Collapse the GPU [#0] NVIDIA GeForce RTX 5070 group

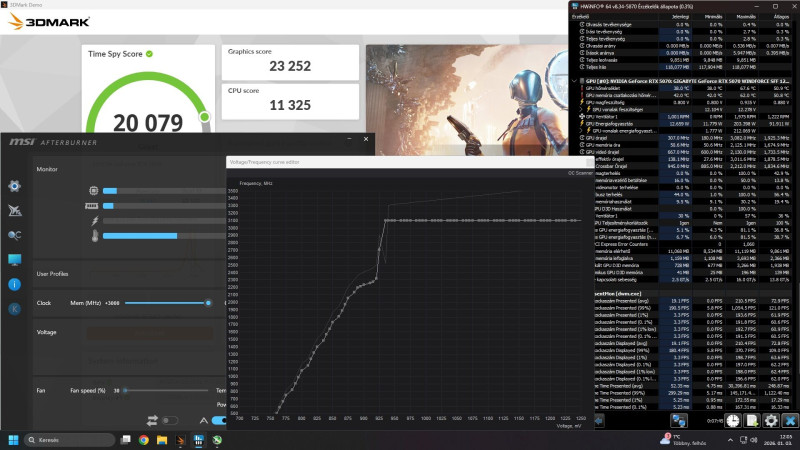(574, 81)
